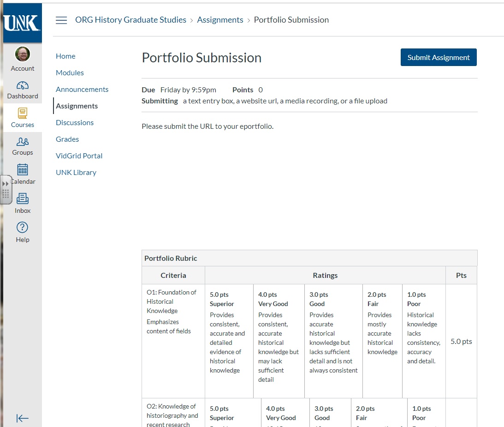
Task: Select Modules in course navigation
Action: coord(70,72)
